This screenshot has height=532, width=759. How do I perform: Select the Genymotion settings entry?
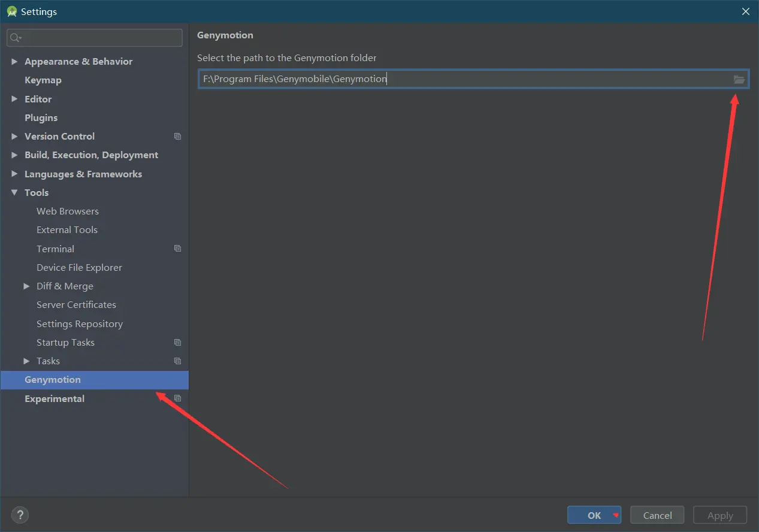tap(95, 380)
